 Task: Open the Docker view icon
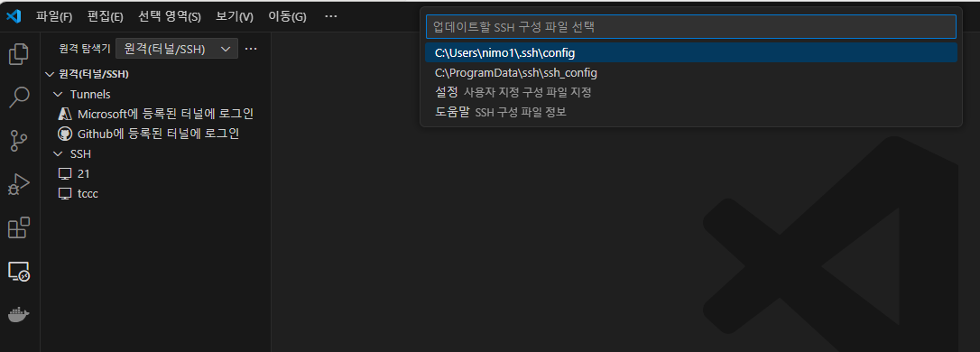[19, 314]
